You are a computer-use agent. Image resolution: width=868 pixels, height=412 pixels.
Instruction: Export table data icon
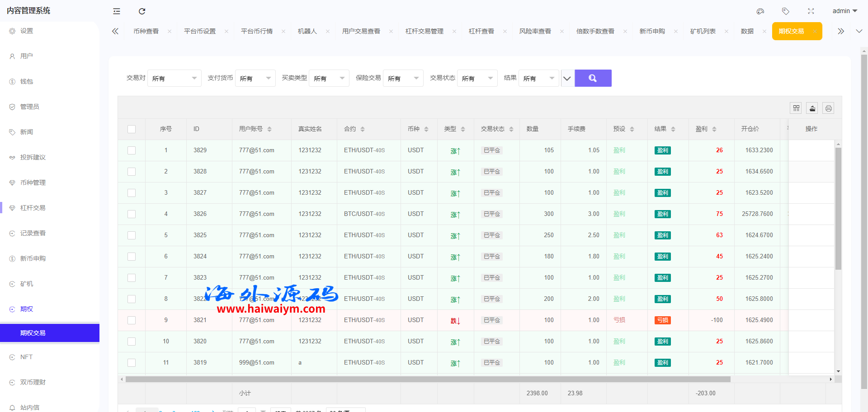click(x=812, y=108)
